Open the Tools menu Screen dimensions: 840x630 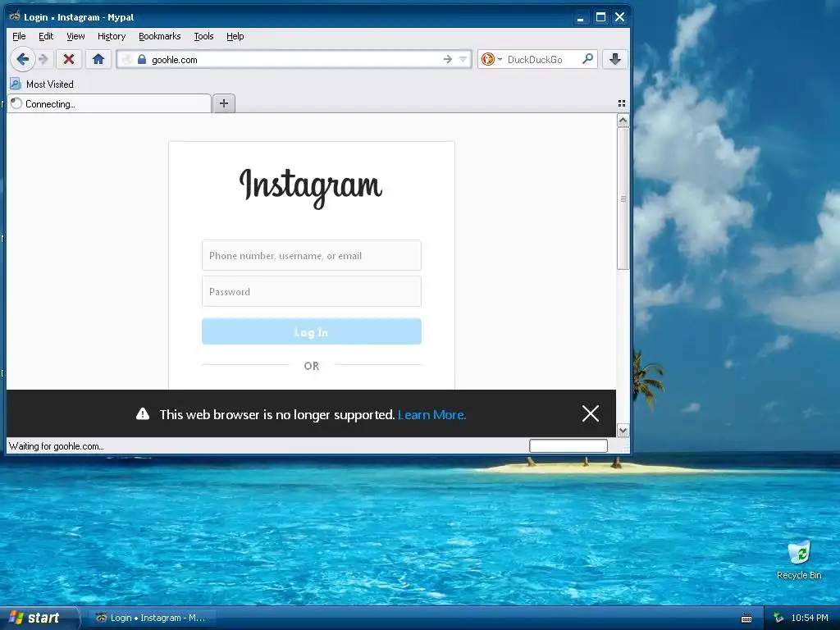click(x=203, y=36)
